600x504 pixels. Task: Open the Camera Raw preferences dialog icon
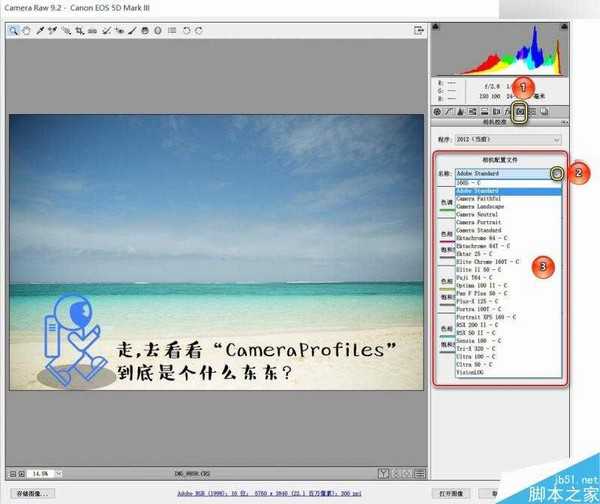[172, 31]
